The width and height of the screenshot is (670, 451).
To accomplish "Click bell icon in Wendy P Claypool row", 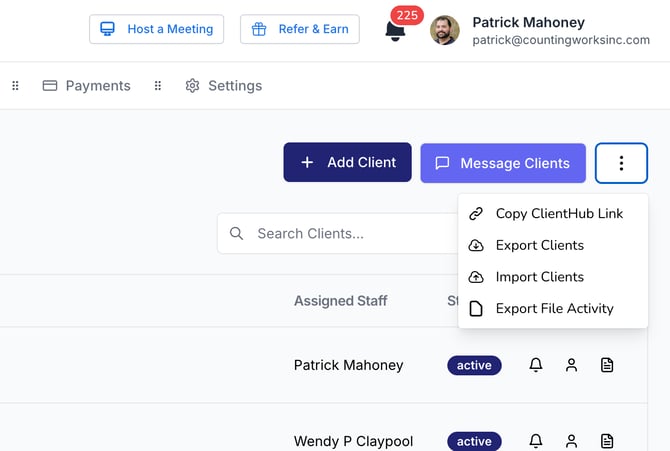I will point(536,441).
